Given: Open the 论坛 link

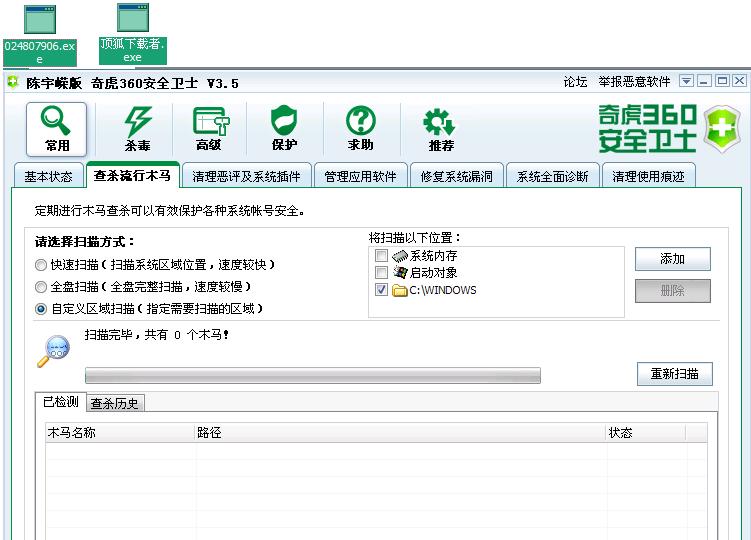Looking at the screenshot, I should [x=575, y=82].
